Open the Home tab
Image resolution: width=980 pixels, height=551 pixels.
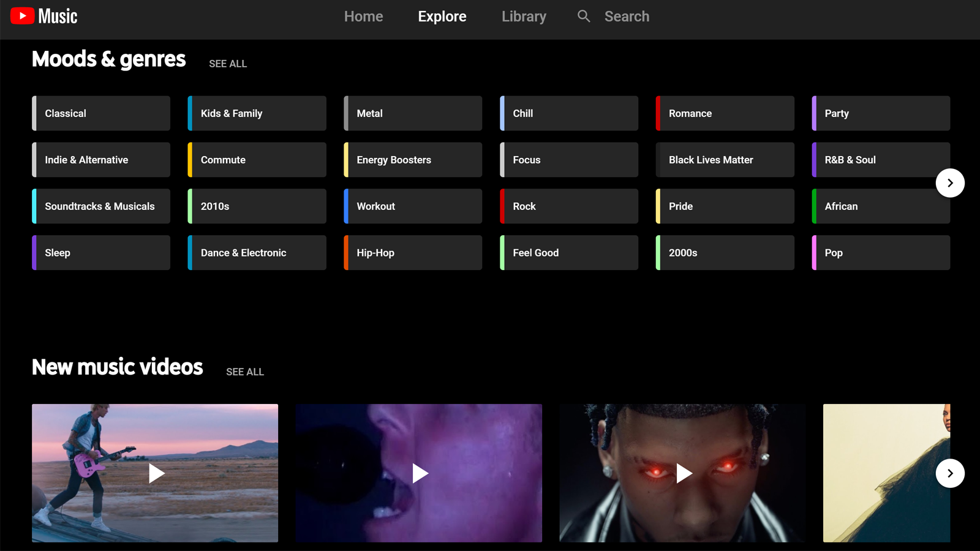(x=363, y=17)
